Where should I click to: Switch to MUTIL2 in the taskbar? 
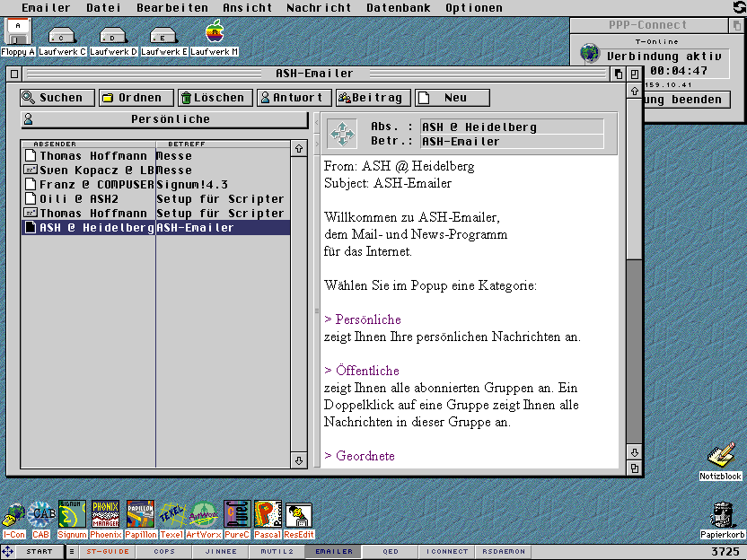pos(277,552)
